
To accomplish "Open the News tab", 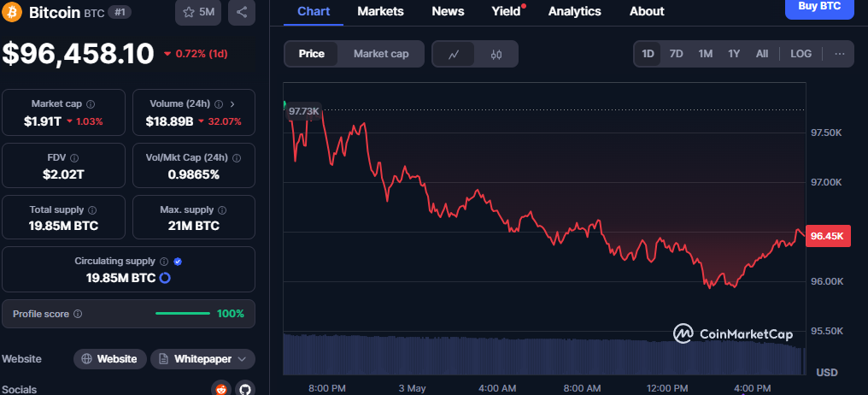I will [x=448, y=11].
